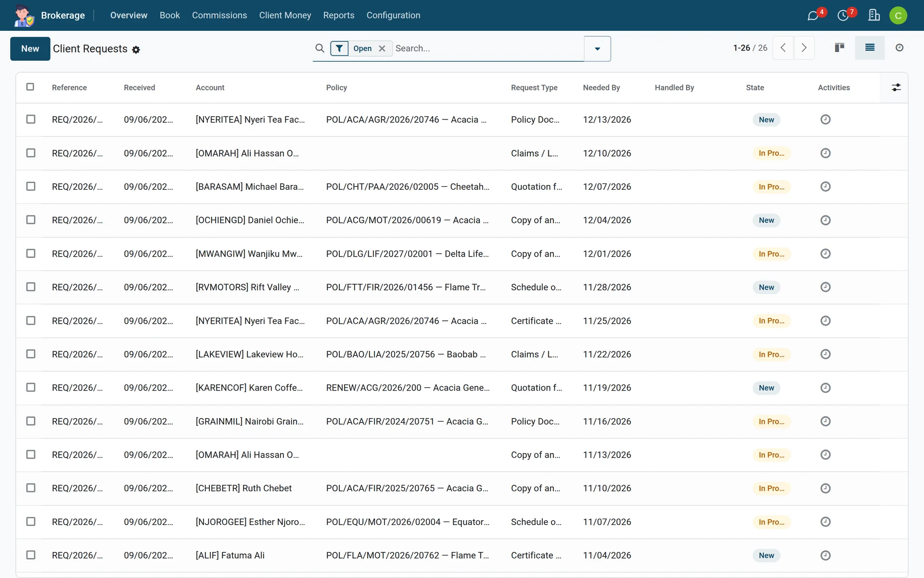Open activity clock for Ruth Chebet row
Screen dimensions: 924x578
[x=825, y=488]
